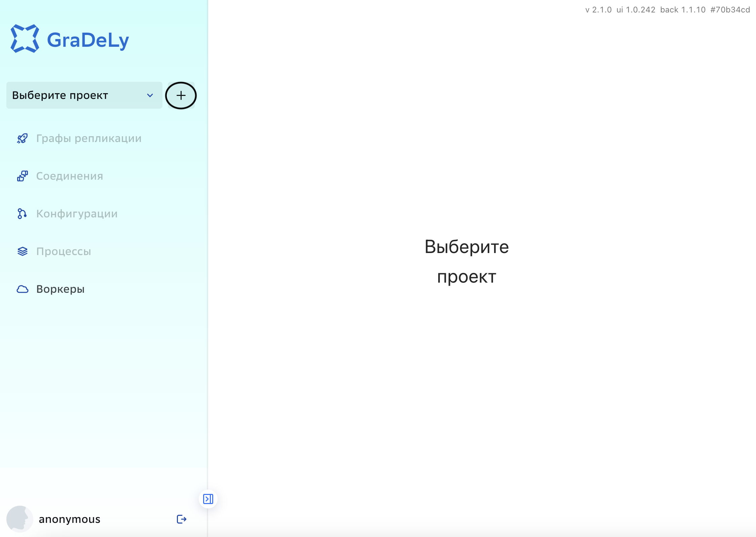Screen dimensions: 756x537
Task: Select Процессы in sidebar
Action: (64, 251)
